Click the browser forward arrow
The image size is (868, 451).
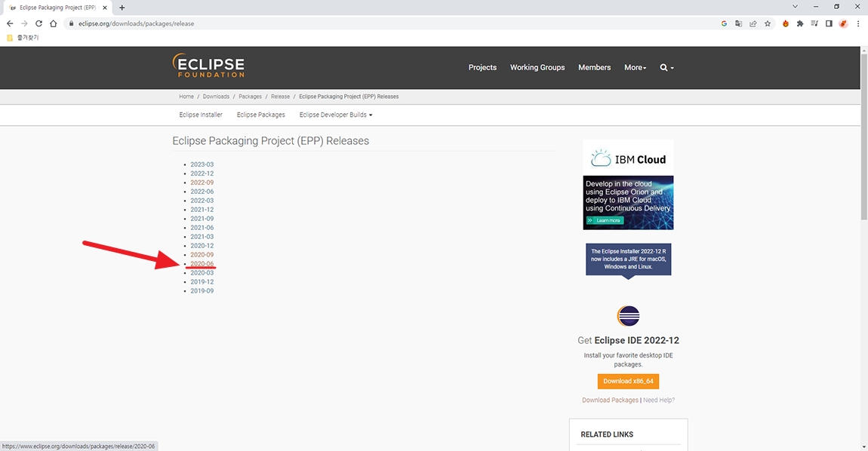click(x=24, y=24)
